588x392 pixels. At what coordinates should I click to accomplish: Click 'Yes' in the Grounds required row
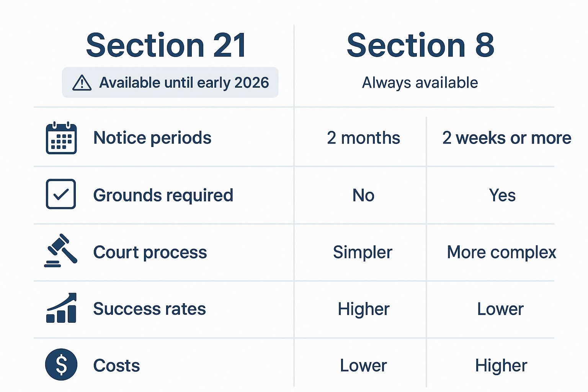tap(502, 195)
